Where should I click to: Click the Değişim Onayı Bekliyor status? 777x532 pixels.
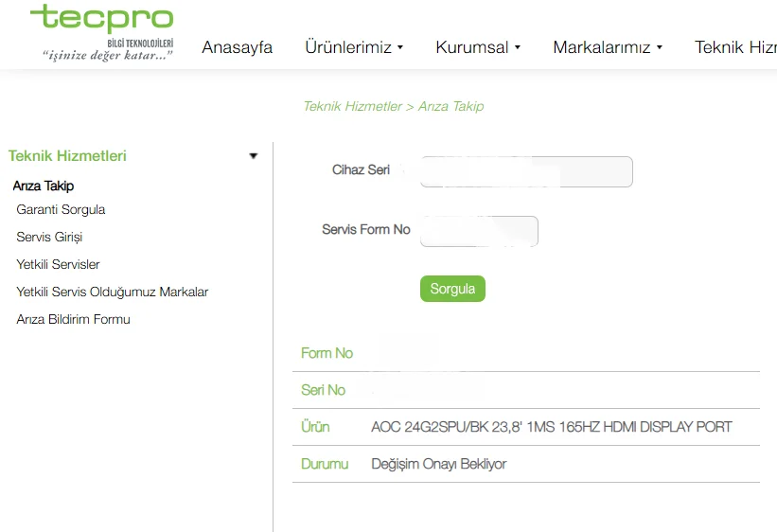(439, 464)
